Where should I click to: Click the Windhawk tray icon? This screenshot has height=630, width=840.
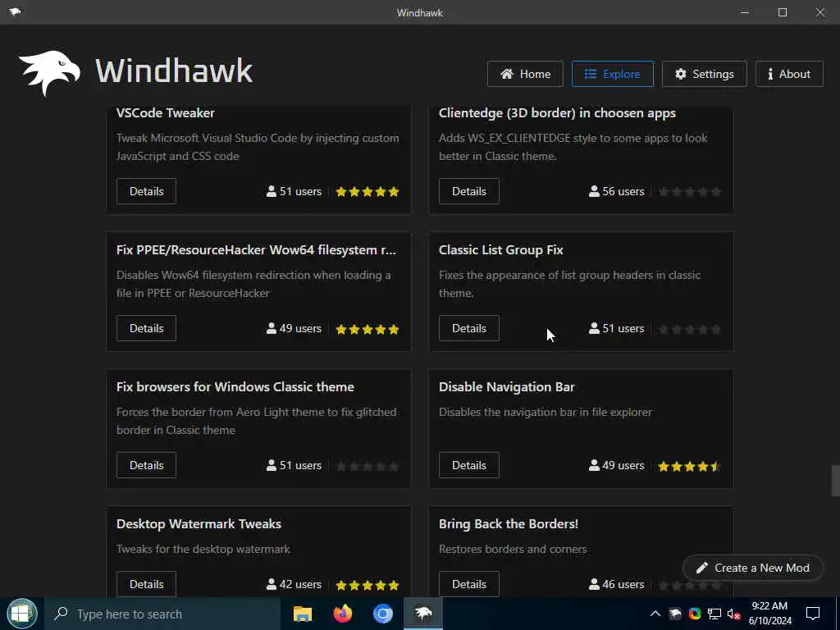(675, 614)
